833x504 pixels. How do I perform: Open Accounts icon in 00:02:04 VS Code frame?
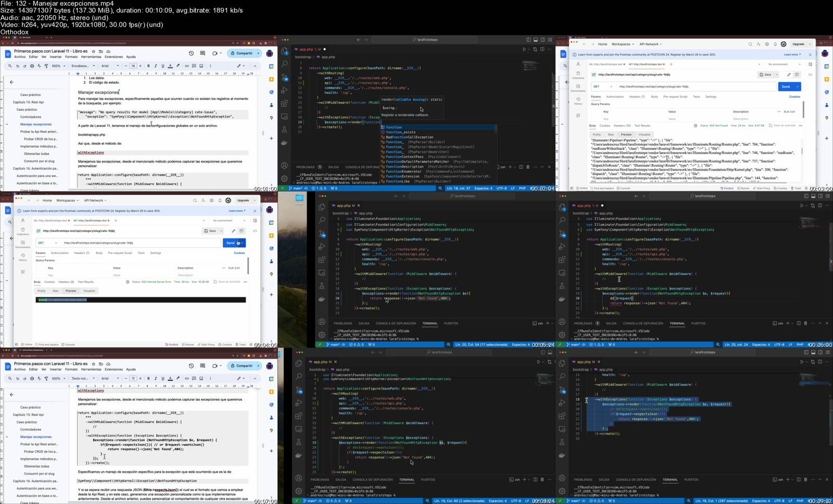click(x=284, y=166)
